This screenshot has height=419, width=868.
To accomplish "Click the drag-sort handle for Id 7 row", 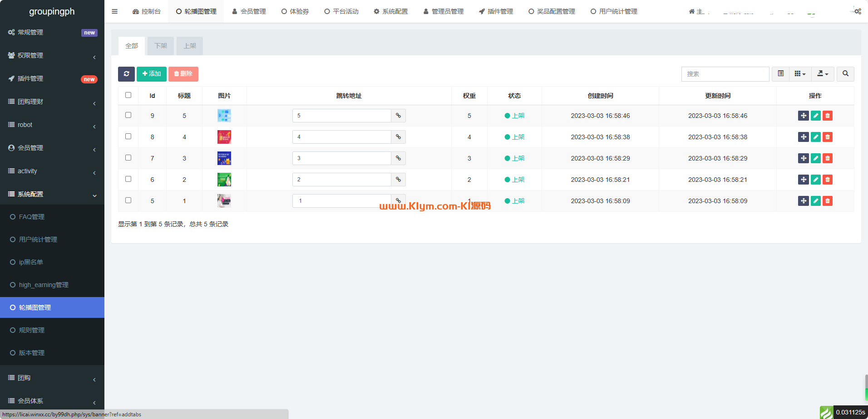I will tap(804, 158).
